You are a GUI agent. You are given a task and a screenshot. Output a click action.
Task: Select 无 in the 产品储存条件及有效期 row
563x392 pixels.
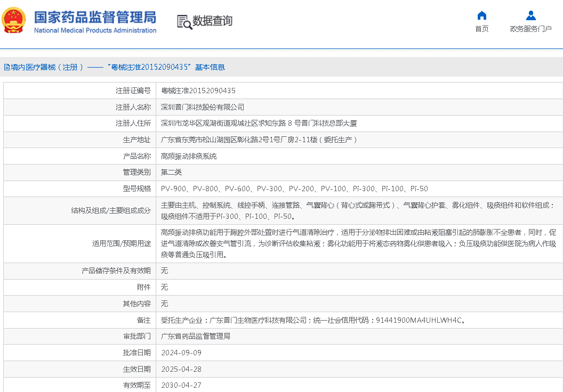click(x=164, y=271)
